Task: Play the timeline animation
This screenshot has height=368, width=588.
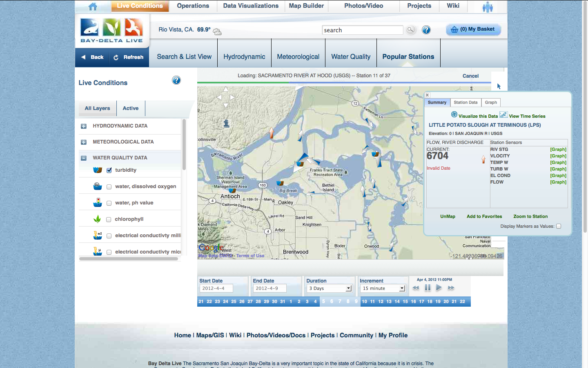Action: point(439,287)
